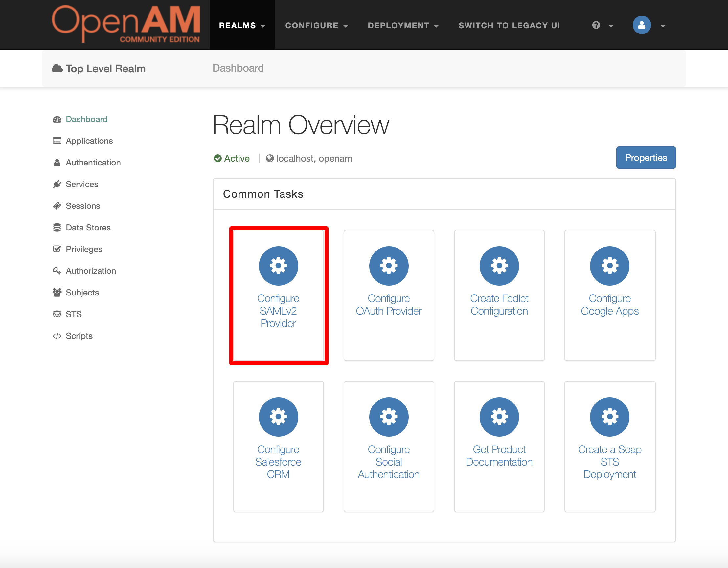The height and width of the screenshot is (568, 728).
Task: Click the Authorization key icon
Action: (57, 271)
